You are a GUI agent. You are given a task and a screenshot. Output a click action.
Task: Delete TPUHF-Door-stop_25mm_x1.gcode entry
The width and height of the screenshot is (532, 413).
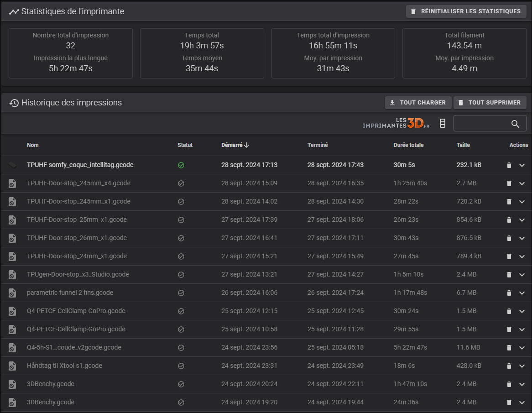coord(509,220)
